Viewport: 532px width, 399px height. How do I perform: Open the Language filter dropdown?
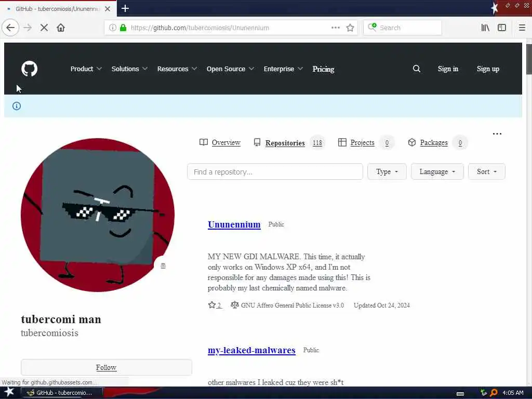click(x=437, y=171)
